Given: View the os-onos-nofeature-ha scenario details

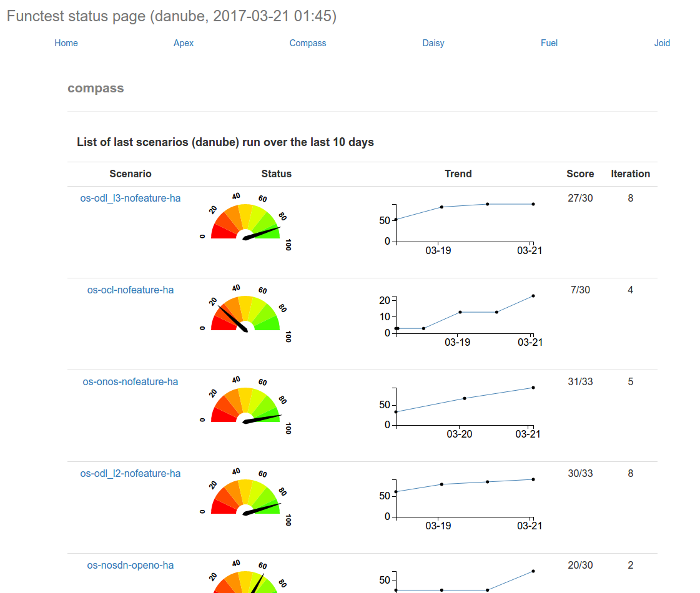Looking at the screenshot, I should click(x=131, y=382).
